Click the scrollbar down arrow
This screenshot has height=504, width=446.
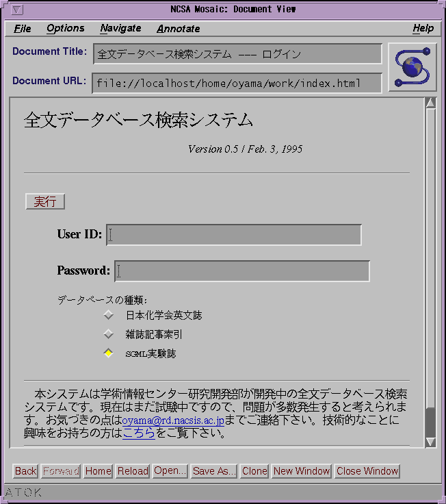tap(430, 442)
